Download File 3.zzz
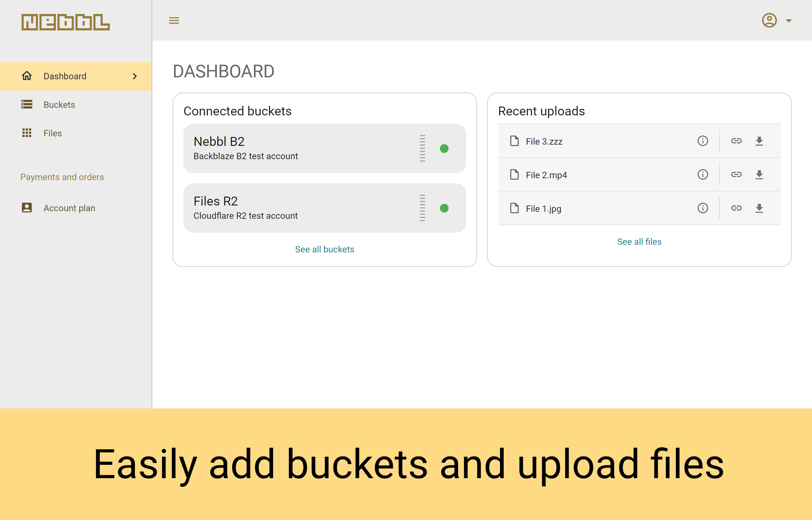 [759, 141]
